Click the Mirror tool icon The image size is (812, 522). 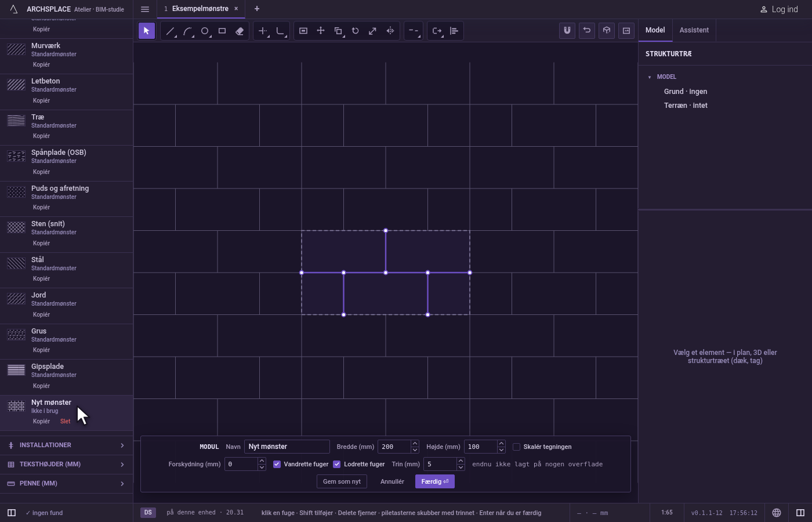(390, 31)
